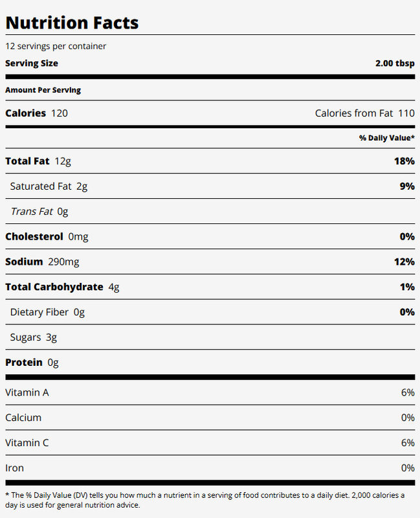This screenshot has height=518, width=420.
Task: Click the 12 servings per container text
Action: coord(56,46)
